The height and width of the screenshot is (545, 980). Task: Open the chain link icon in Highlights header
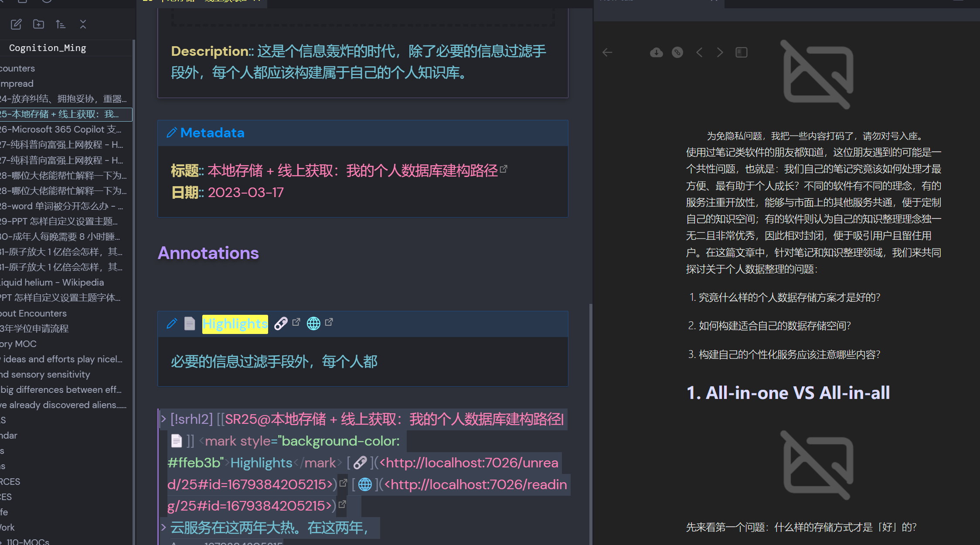[281, 324]
